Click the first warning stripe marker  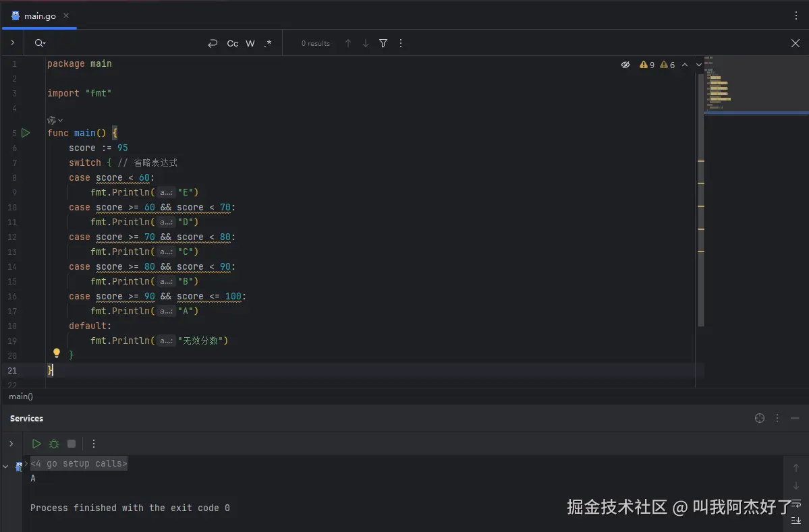click(x=700, y=161)
